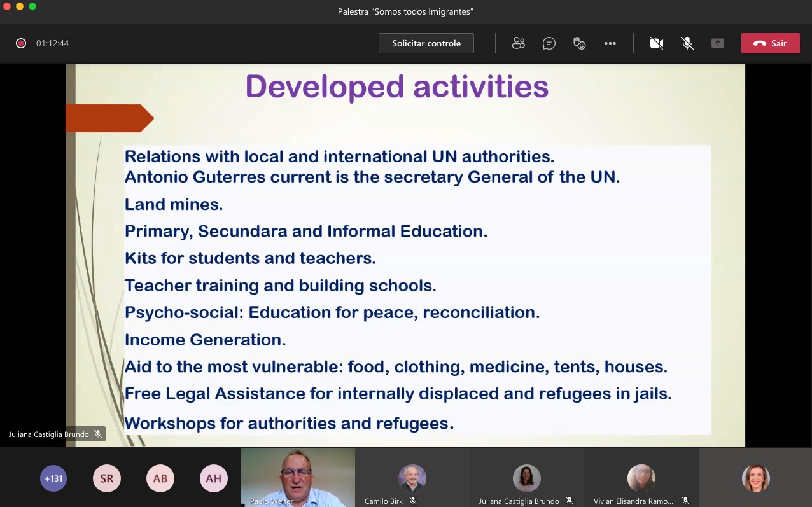Click the Land mines. line

tap(174, 204)
